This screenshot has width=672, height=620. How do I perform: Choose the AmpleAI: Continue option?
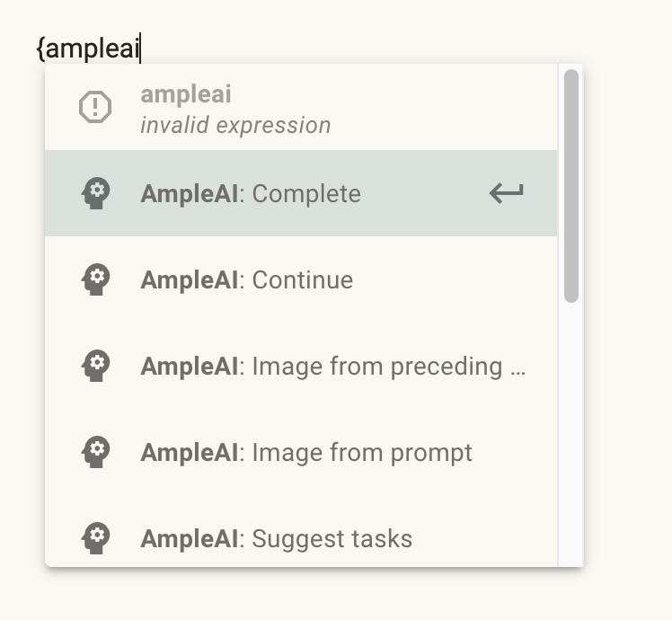[x=301, y=279]
